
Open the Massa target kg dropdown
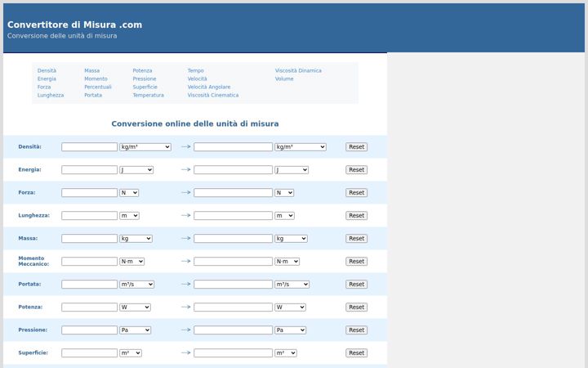point(291,239)
